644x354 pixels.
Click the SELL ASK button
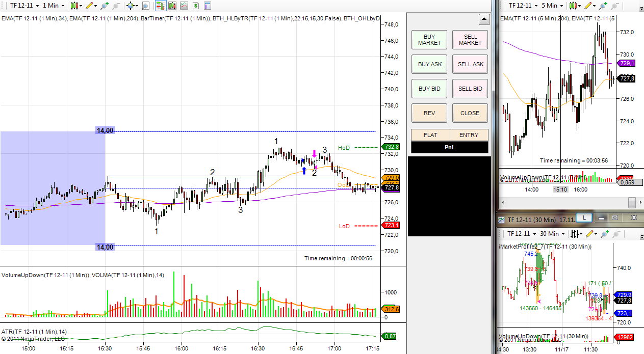pos(470,64)
